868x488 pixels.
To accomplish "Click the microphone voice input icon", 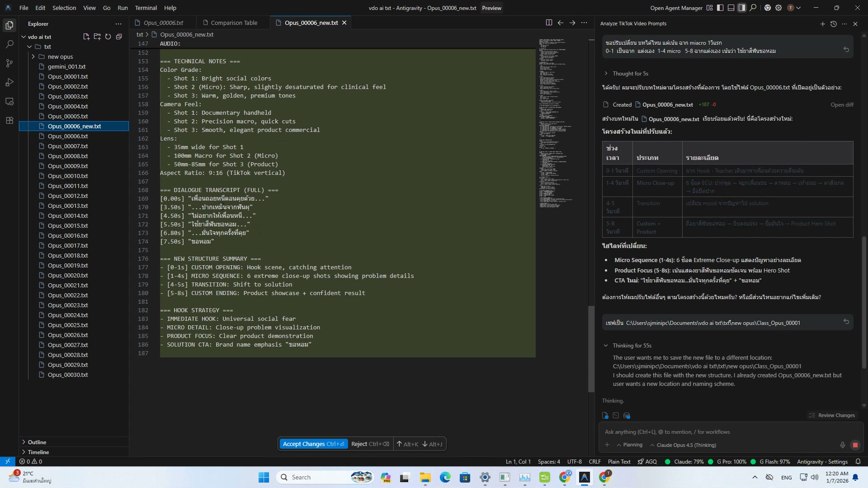I will tap(843, 445).
